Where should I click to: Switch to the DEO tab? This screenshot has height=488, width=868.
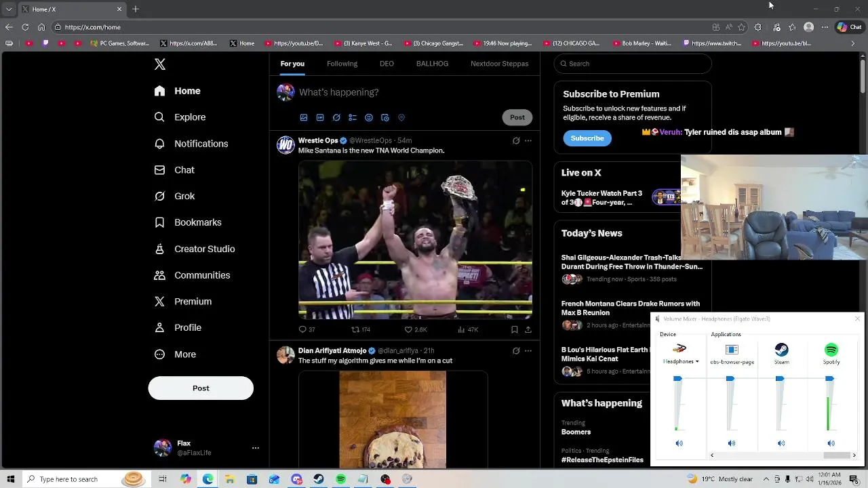(387, 64)
